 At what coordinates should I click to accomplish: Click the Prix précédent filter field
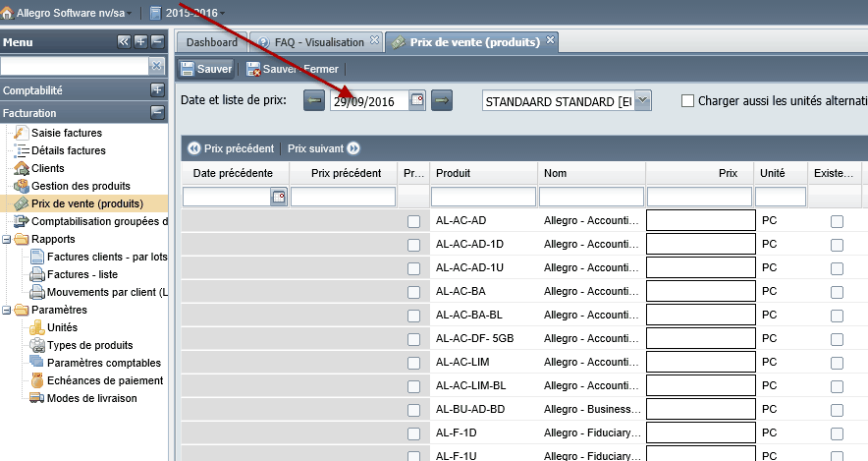[x=344, y=197]
